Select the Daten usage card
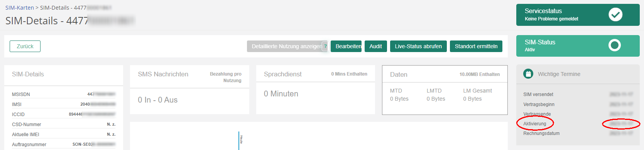Viewport: 644px width, 150px height. tap(445, 90)
